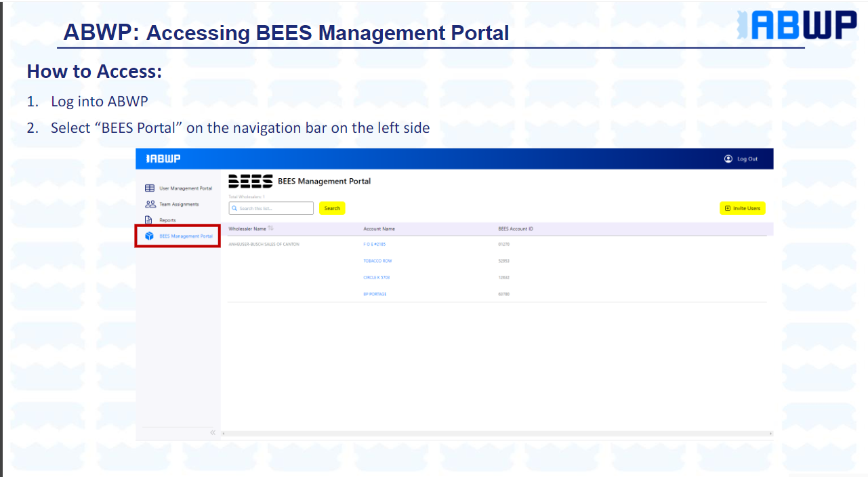This screenshot has height=477, width=868.
Task: Open the CIRCLE K 5703 account link
Action: coord(377,277)
